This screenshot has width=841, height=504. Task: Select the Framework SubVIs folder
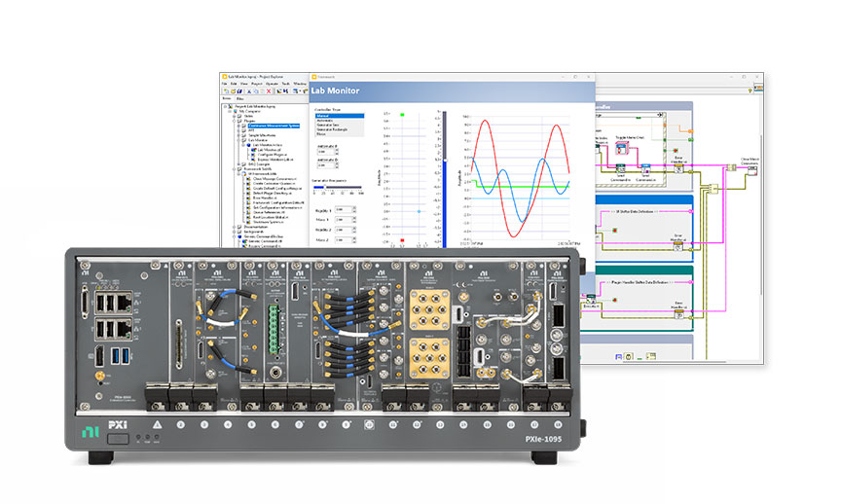[257, 169]
